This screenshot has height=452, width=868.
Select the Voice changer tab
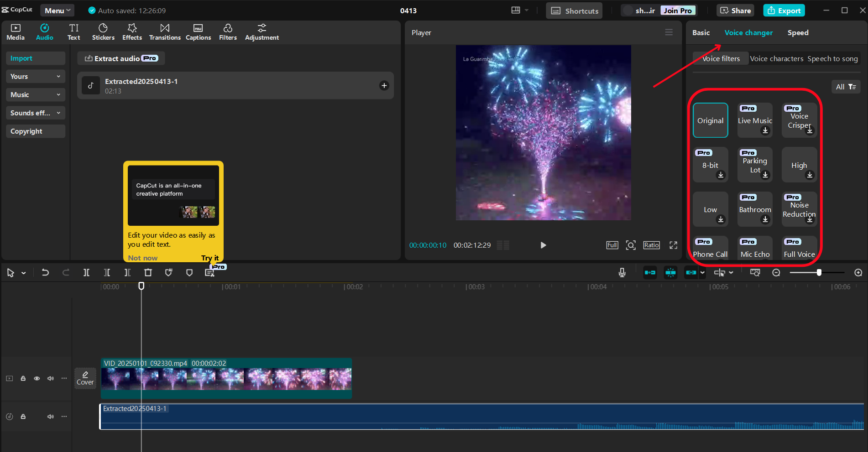point(748,32)
